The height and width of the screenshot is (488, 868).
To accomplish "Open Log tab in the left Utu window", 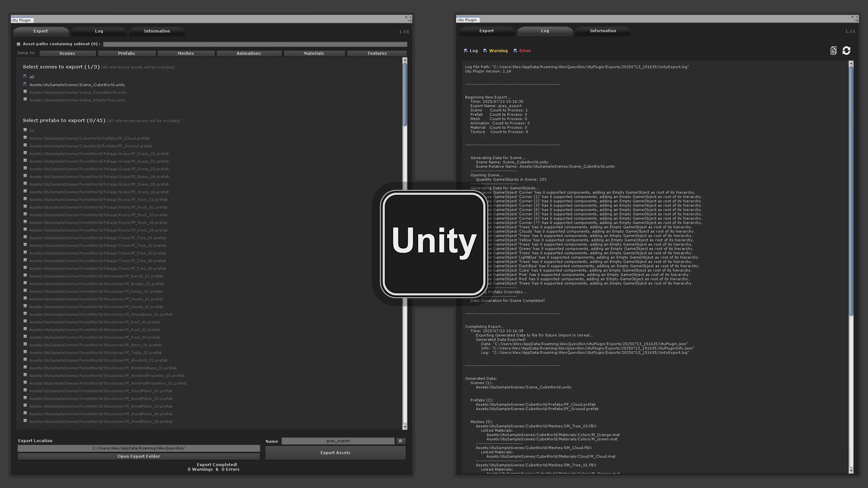I will pyautogui.click(x=99, y=31).
